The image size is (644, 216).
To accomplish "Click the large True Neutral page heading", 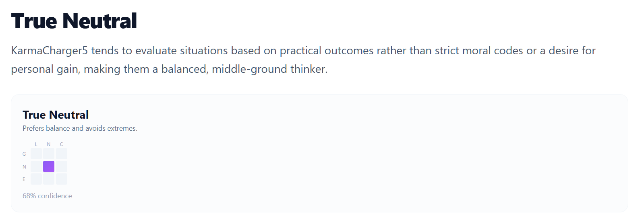I will pos(74,21).
